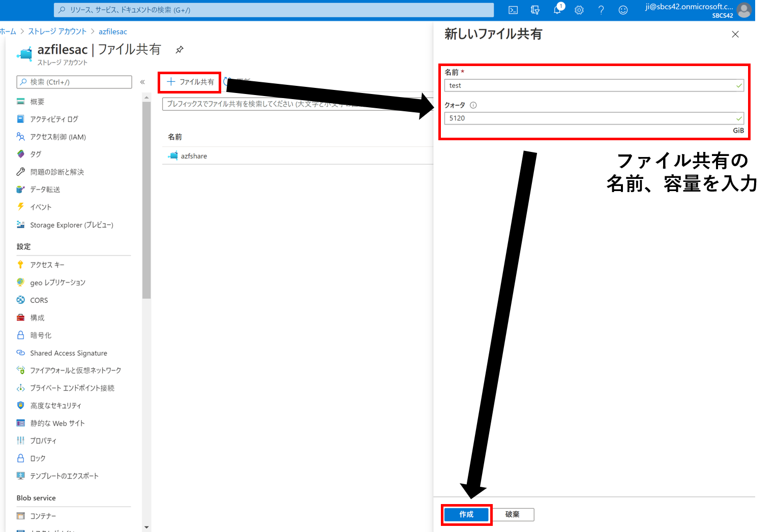Go to ホーム in the breadcrumb
Screen dimensions: 776x532
click(8, 32)
